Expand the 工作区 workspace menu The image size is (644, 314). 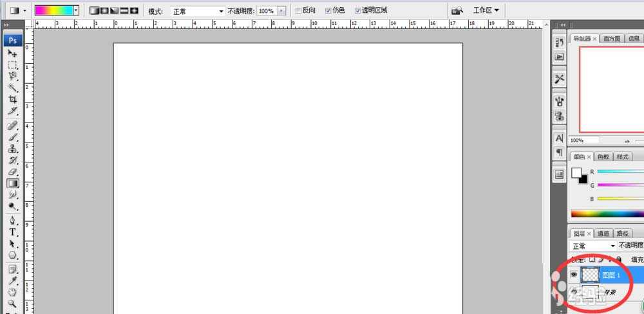486,11
